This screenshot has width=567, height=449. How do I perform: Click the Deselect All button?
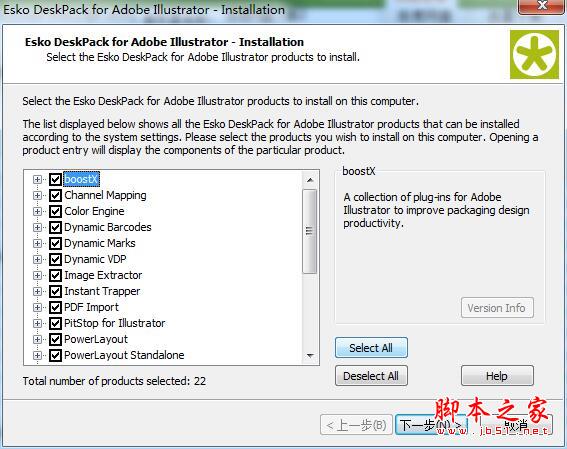(x=371, y=376)
